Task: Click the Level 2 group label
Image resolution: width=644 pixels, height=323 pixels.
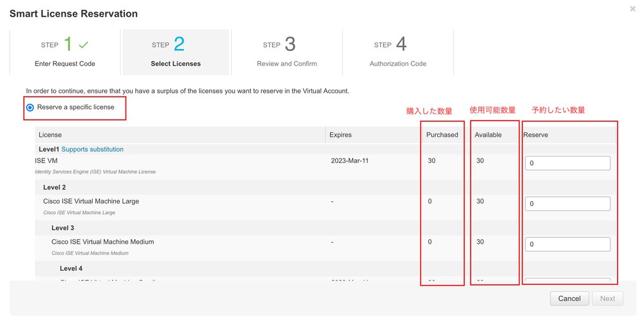Action: point(54,188)
